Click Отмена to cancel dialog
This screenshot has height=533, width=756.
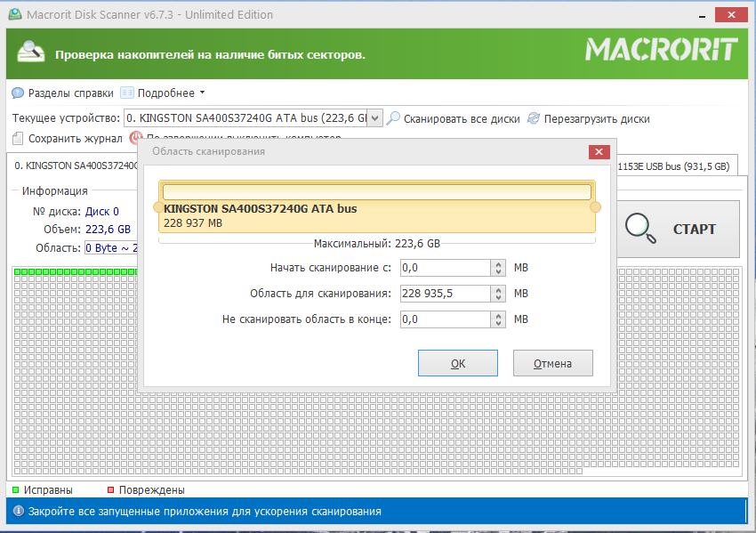552,363
